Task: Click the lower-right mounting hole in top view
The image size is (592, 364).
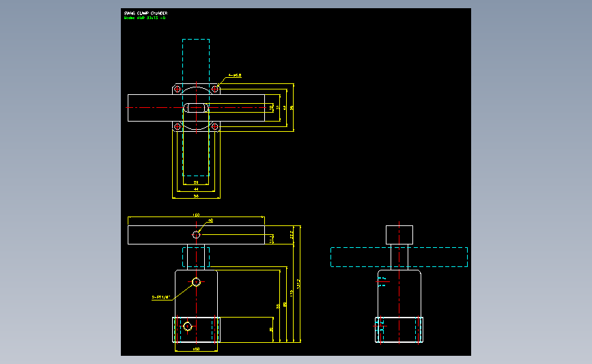Action: point(215,126)
